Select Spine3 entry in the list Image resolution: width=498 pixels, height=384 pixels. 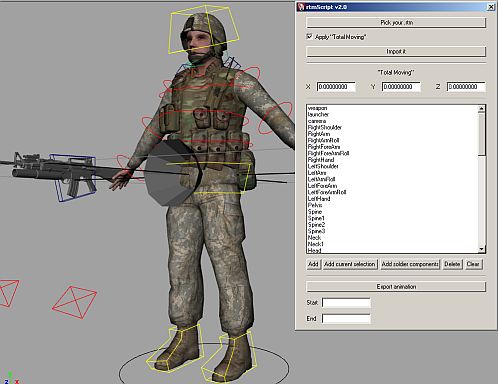(316, 231)
